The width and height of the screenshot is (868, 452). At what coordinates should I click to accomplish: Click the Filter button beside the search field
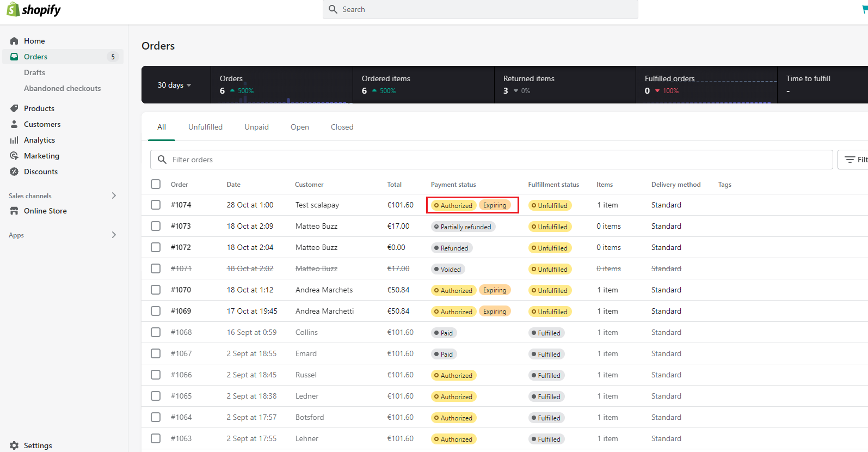tap(853, 160)
